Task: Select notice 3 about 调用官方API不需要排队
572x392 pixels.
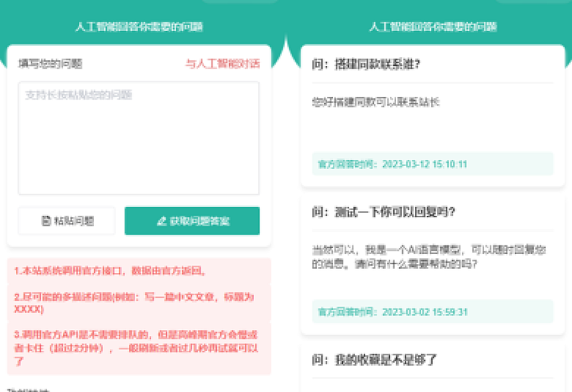Action: click(x=136, y=347)
